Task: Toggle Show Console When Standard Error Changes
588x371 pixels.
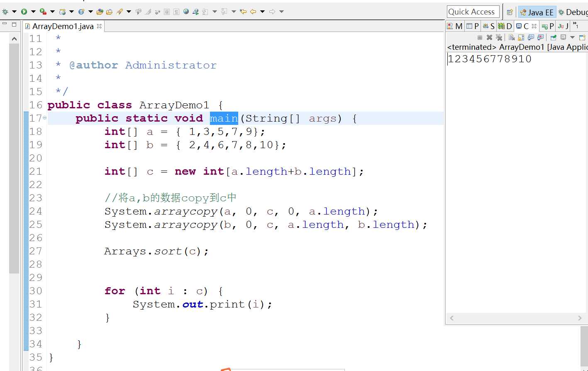Action: tap(540, 38)
